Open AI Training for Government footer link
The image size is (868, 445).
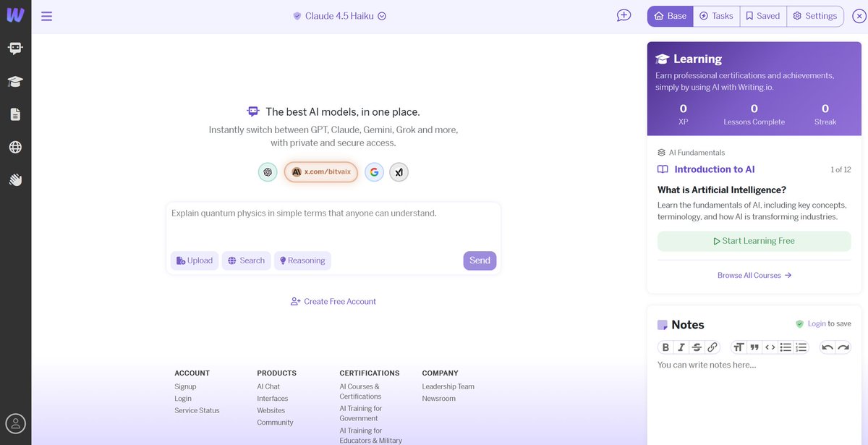coord(361,413)
